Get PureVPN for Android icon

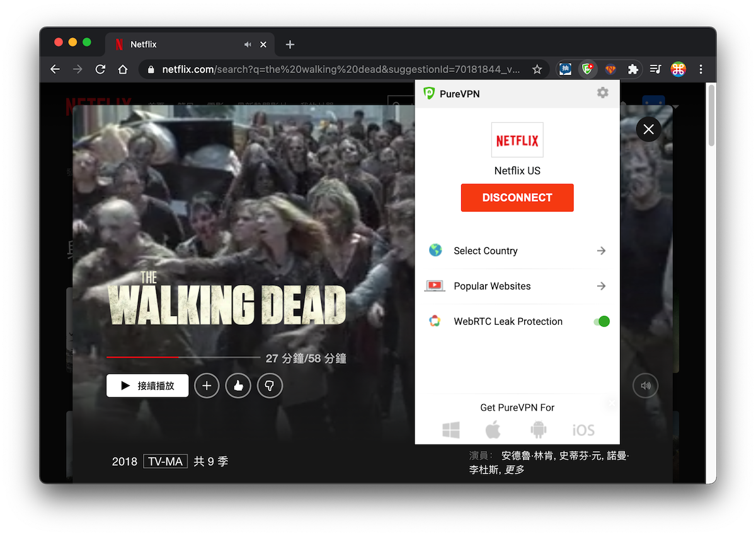539,430
